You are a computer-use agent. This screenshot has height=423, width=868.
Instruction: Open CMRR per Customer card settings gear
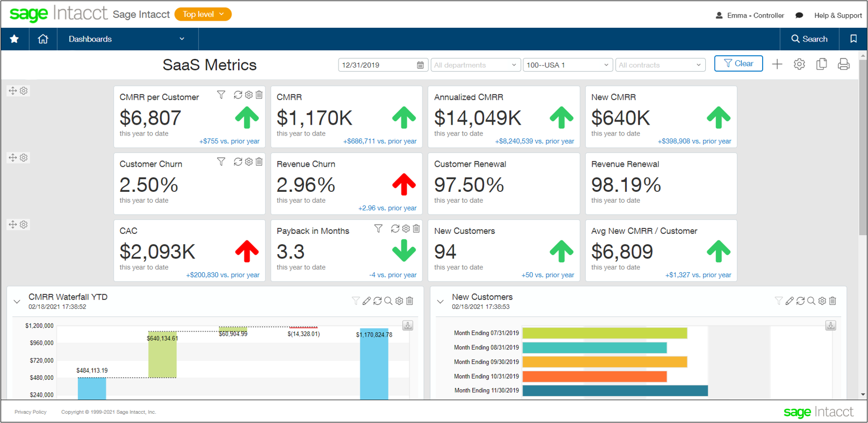pos(249,95)
